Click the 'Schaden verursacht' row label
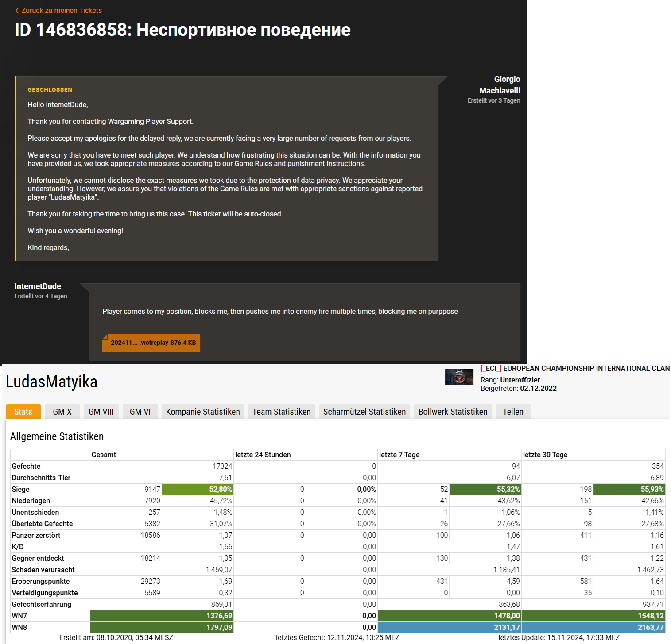This screenshot has height=644, width=671. [43, 570]
